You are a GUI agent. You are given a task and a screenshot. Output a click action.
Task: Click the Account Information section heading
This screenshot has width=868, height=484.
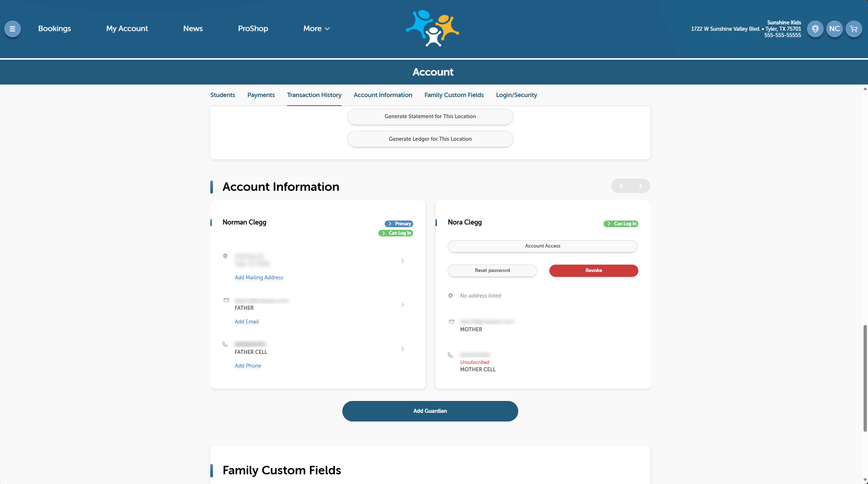281,187
